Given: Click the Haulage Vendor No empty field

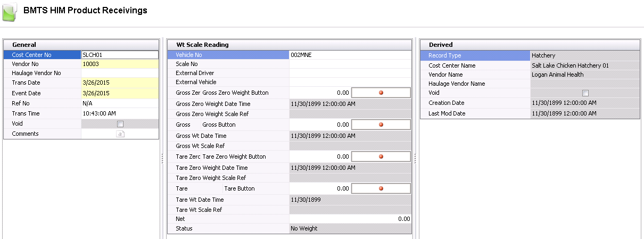Looking at the screenshot, I should pyautogui.click(x=120, y=73).
